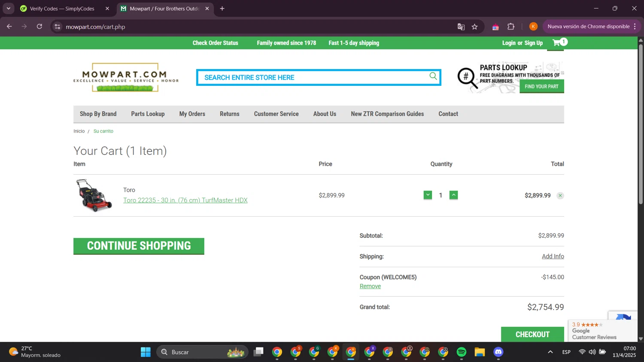Open the tab search dropdown arrow
This screenshot has width=644, height=362.
point(8,9)
